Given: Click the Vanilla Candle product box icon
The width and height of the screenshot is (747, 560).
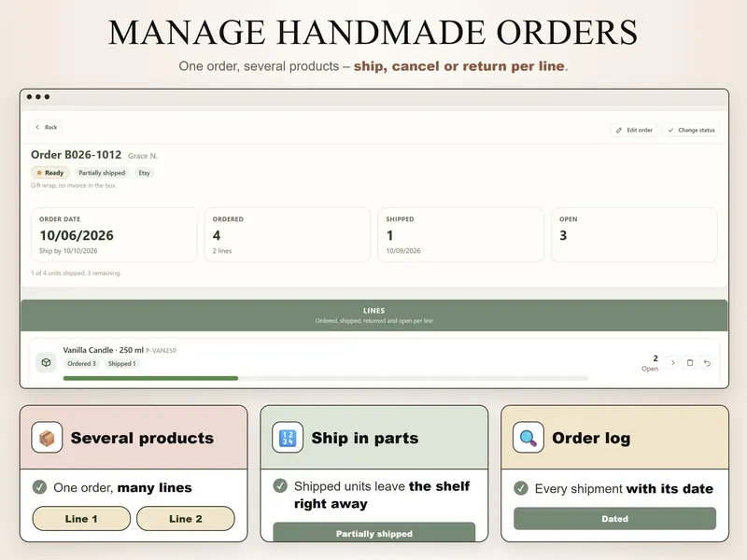Looking at the screenshot, I should click(x=46, y=362).
